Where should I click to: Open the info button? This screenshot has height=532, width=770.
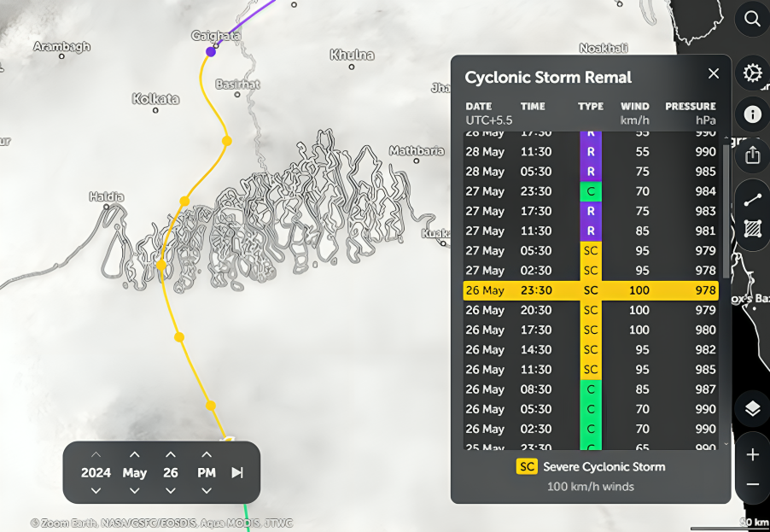[x=752, y=114]
